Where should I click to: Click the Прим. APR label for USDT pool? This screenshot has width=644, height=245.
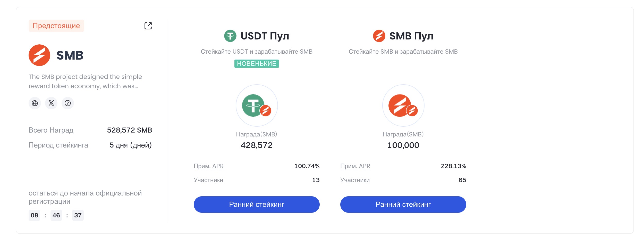[209, 166]
